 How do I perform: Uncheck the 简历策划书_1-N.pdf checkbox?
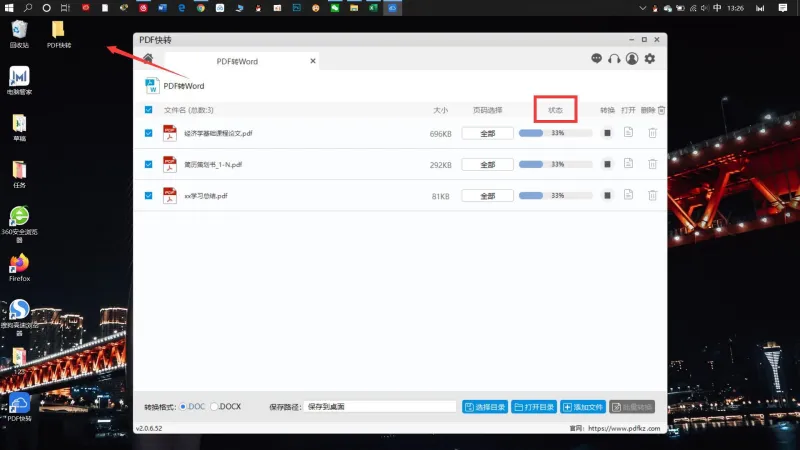[148, 164]
